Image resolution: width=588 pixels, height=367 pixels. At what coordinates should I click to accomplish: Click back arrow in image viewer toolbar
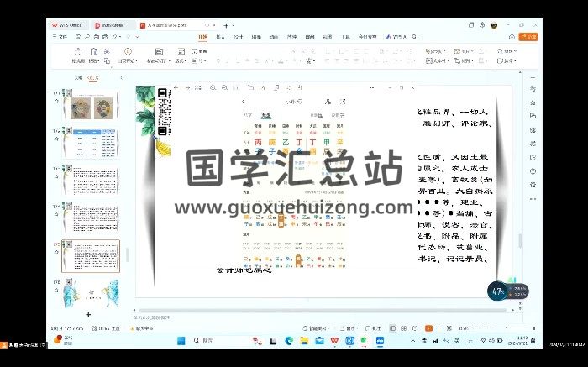[x=176, y=87]
